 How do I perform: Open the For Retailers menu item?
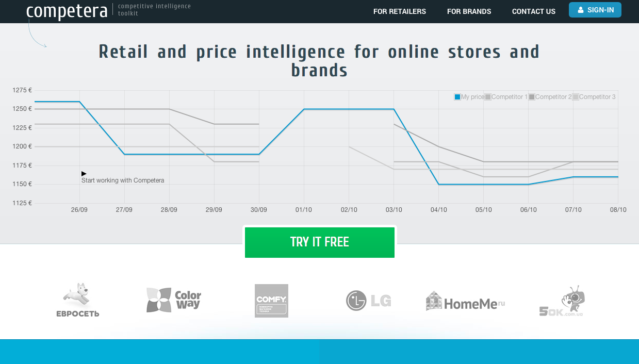pyautogui.click(x=400, y=11)
